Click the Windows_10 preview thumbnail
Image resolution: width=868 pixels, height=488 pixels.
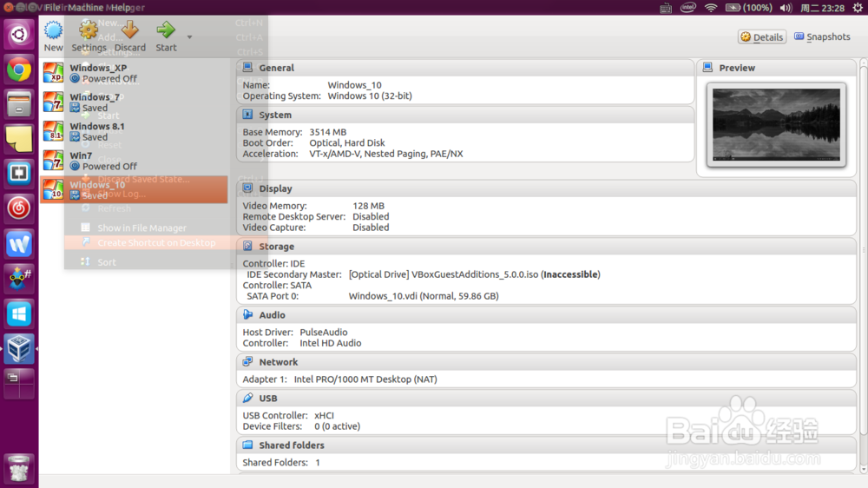click(x=776, y=125)
